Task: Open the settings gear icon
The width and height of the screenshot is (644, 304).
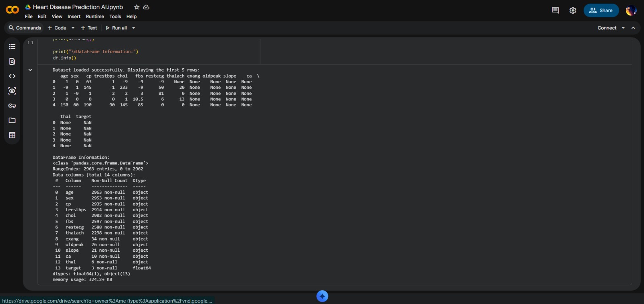Action: 573,10
